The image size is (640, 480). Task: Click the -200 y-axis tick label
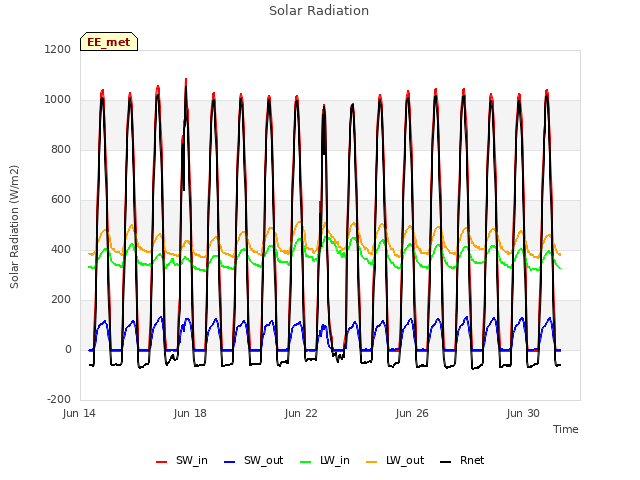click(x=59, y=399)
